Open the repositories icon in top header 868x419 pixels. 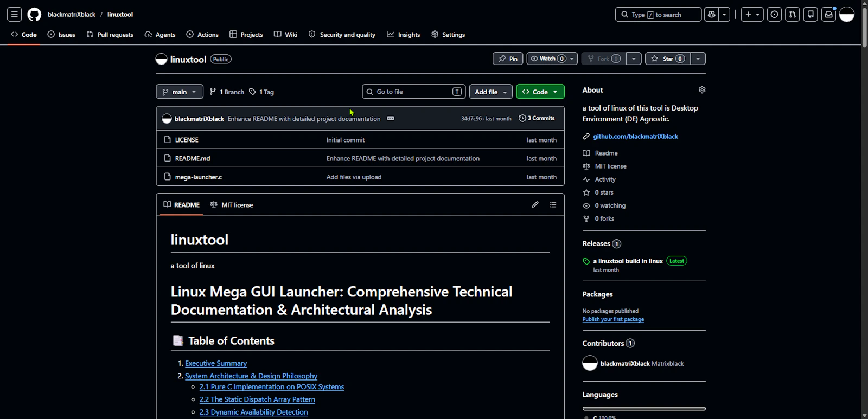[x=810, y=15]
